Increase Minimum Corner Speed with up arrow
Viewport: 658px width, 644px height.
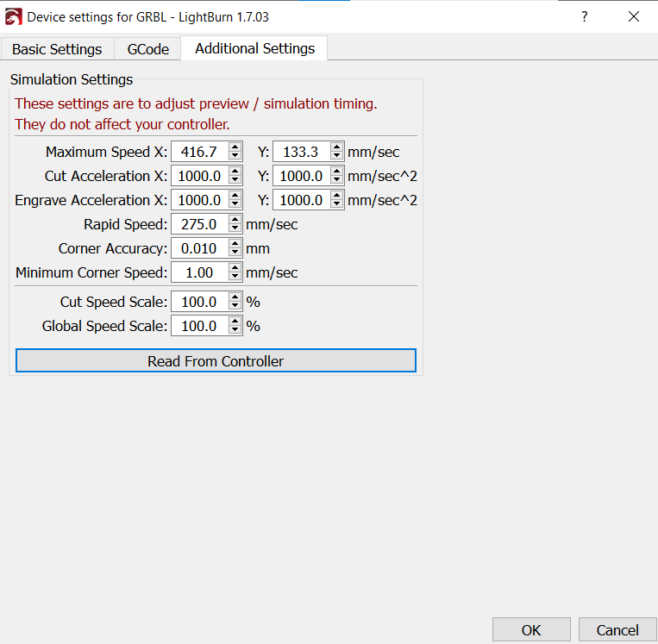[x=235, y=268]
